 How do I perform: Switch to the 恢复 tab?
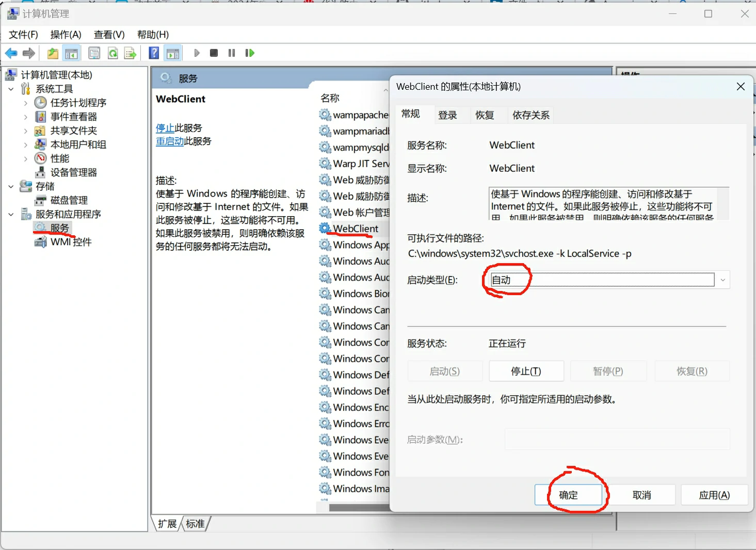[485, 115]
